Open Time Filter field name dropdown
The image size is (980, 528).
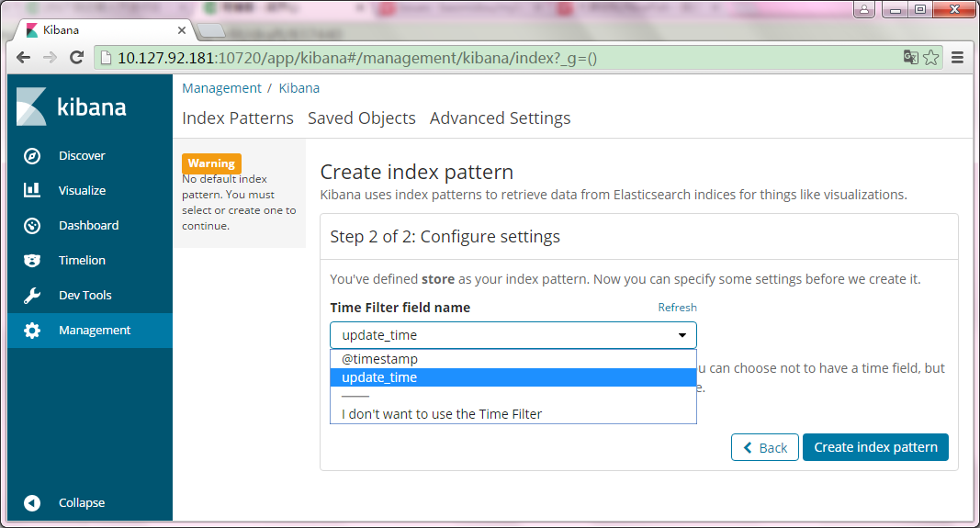[x=513, y=335]
